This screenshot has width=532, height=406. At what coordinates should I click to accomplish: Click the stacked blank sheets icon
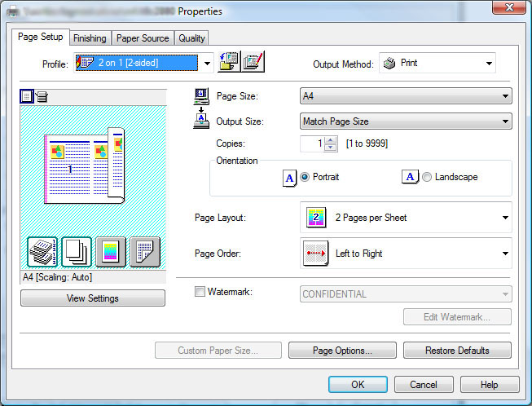point(77,252)
